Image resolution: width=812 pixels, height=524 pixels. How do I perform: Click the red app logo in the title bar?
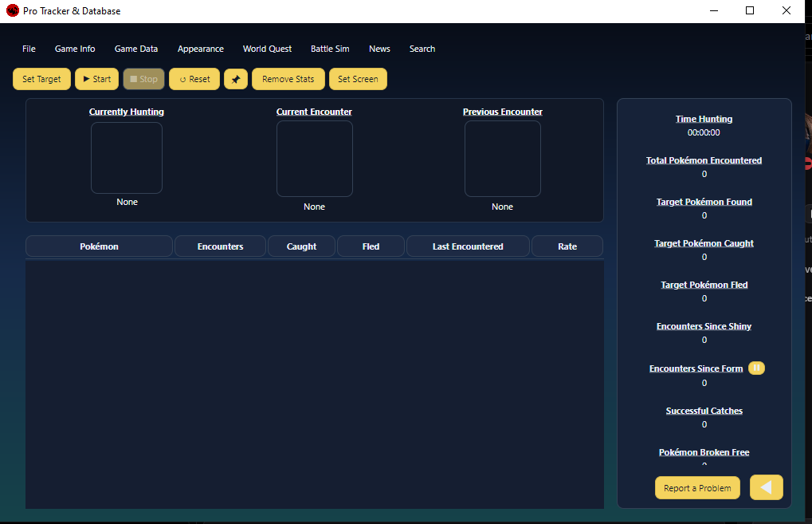13,11
